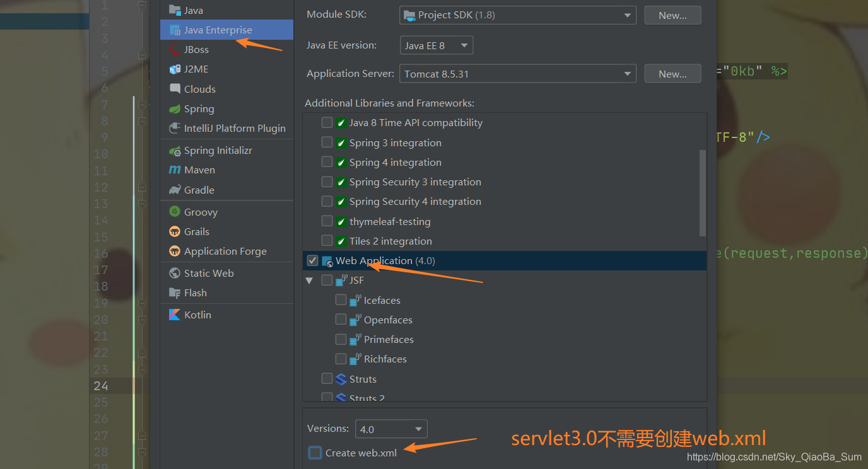Viewport: 868px width, 469px height.
Task: Select Spring project type
Action: [226, 108]
